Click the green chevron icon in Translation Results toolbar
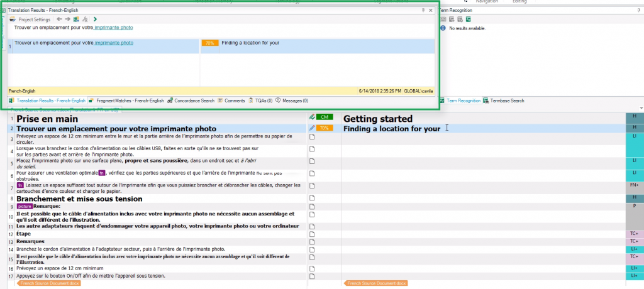The image size is (644, 289). (96, 19)
